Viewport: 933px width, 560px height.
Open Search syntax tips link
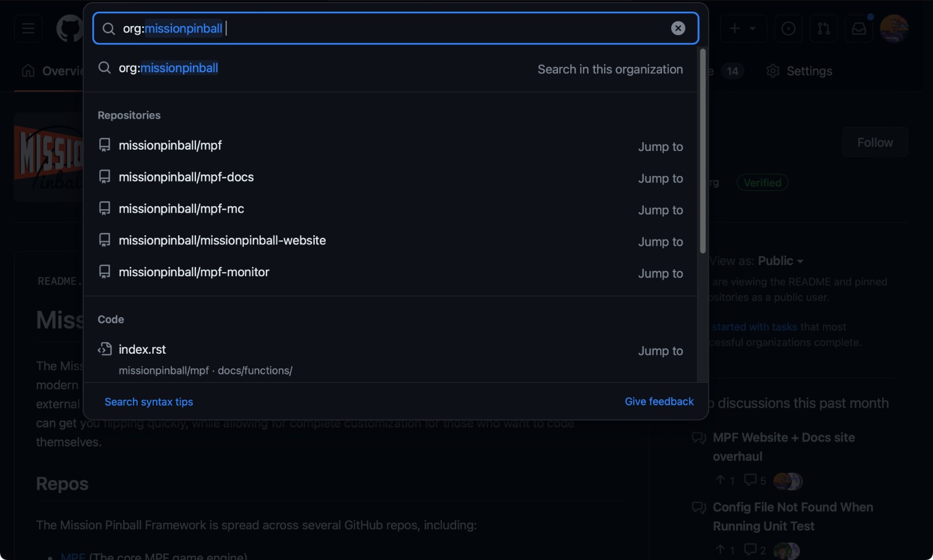(x=149, y=401)
